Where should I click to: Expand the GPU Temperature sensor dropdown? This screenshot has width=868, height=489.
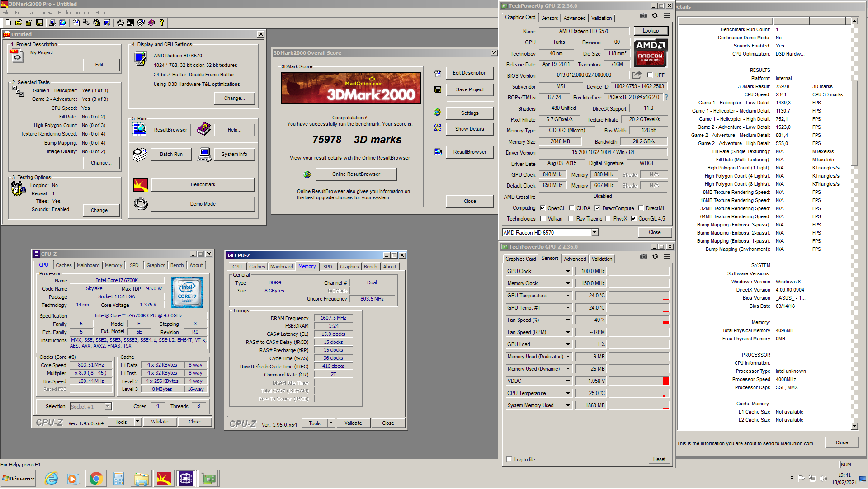[x=568, y=296]
